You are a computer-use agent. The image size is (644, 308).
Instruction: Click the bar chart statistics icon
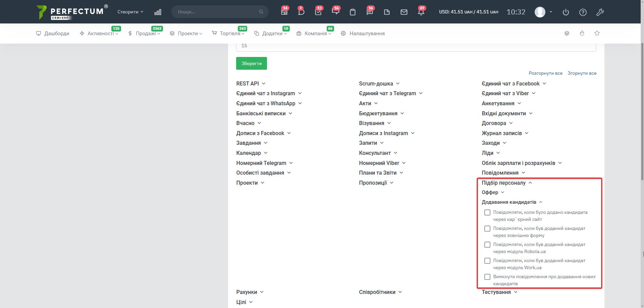158,12
